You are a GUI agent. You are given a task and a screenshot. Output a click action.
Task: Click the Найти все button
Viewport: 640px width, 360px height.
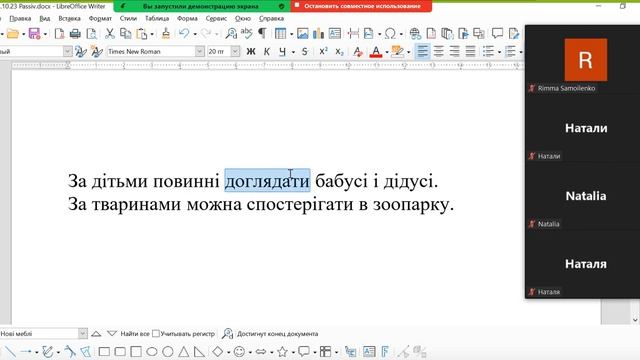click(x=135, y=333)
